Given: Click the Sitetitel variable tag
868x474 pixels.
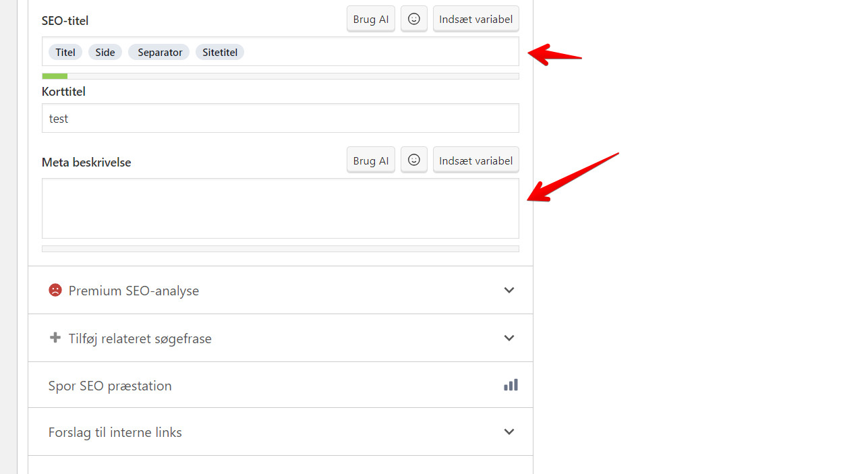Looking at the screenshot, I should [220, 52].
